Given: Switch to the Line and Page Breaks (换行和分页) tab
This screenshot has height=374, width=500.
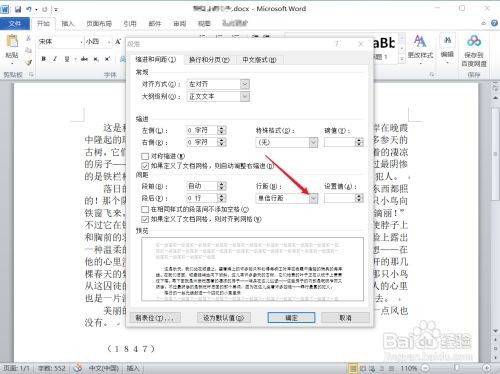Looking at the screenshot, I should click(209, 60).
